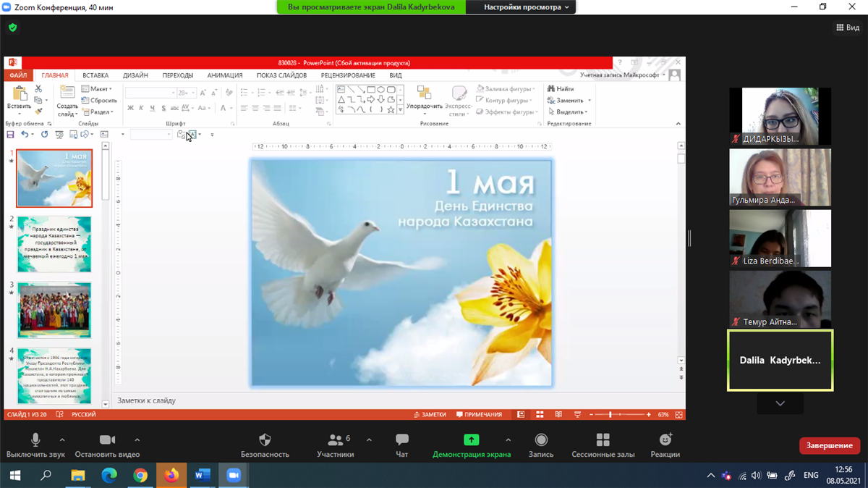Viewport: 868px width, 488px height.
Task: Switch to the ВСТАВКА ribbon tab
Action: [95, 75]
